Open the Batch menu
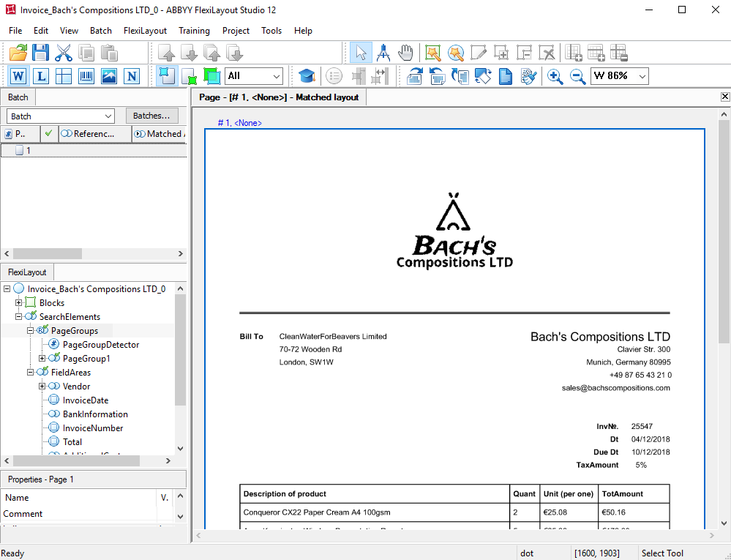 coord(101,31)
